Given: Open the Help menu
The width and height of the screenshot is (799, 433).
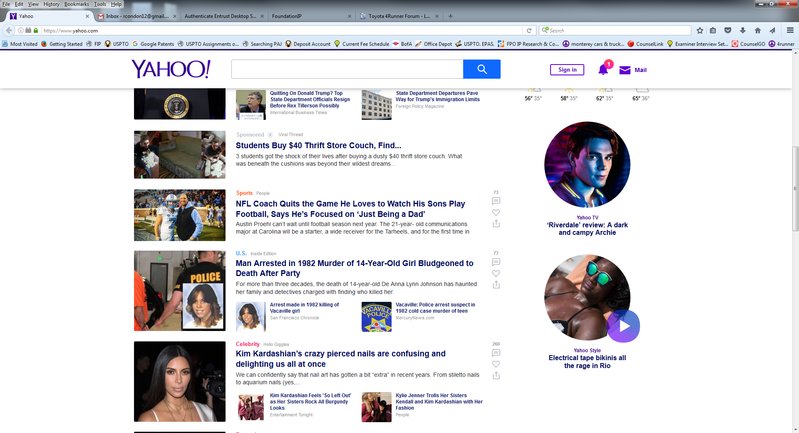Looking at the screenshot, I should click(116, 4).
